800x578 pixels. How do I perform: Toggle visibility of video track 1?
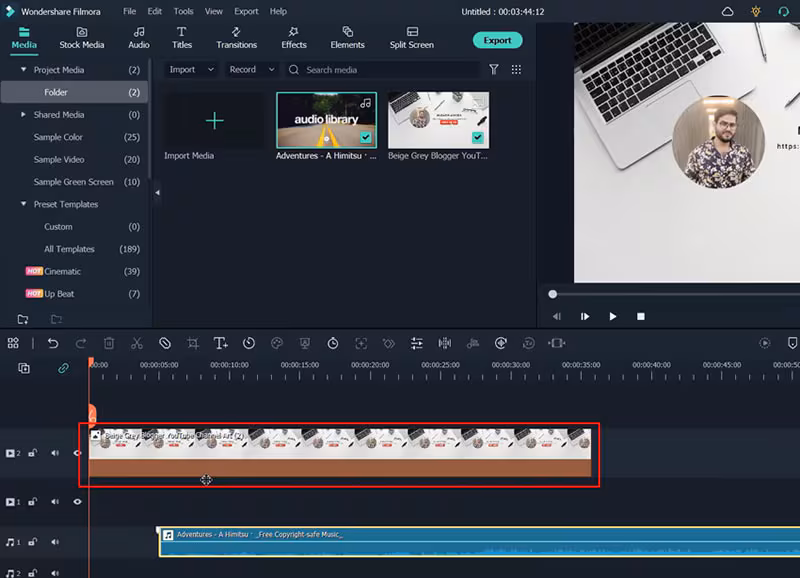pyautogui.click(x=77, y=502)
